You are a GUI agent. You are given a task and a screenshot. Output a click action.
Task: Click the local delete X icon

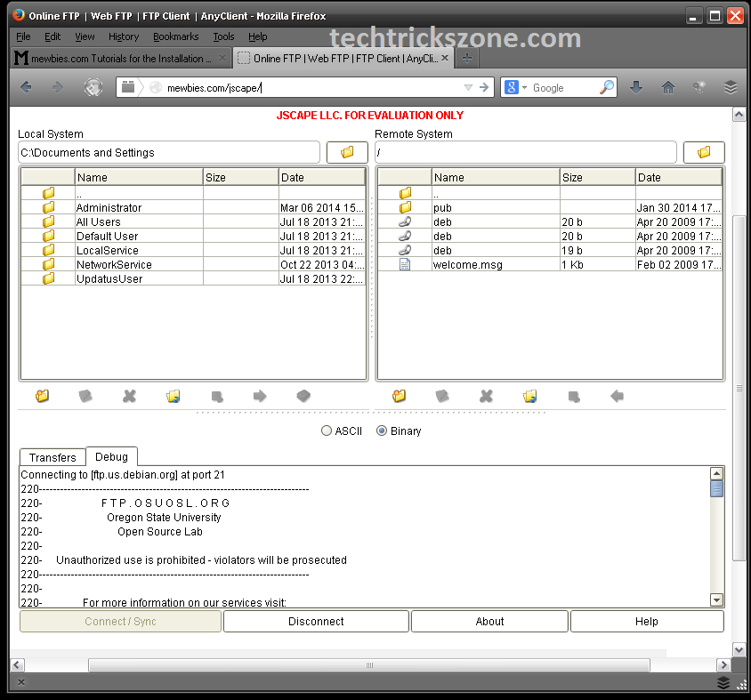pos(130,397)
